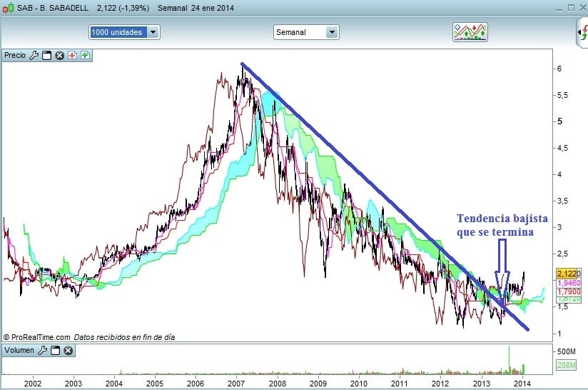Close the Volumen panel with X icon
This screenshot has width=588, height=390.
[x=68, y=351]
